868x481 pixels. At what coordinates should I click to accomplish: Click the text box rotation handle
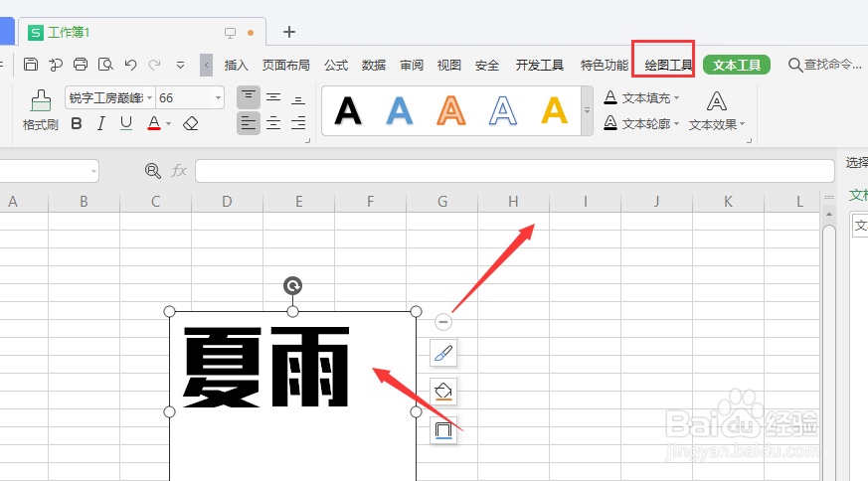point(293,285)
